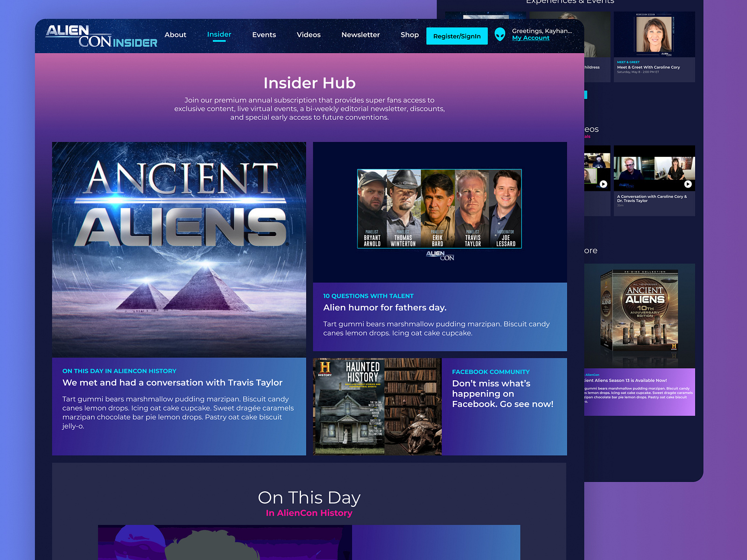Click the Insider Hub description paragraph

(310, 109)
